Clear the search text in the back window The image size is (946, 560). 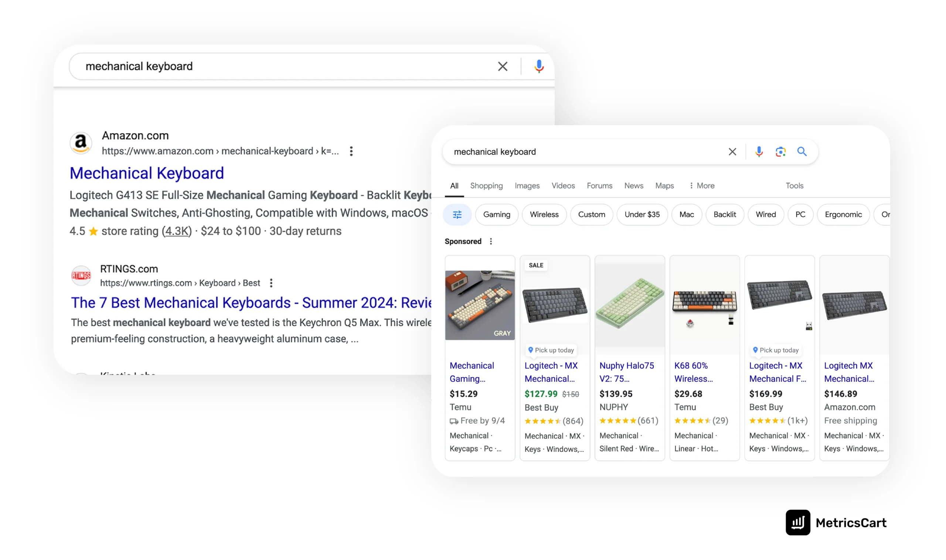coord(503,66)
